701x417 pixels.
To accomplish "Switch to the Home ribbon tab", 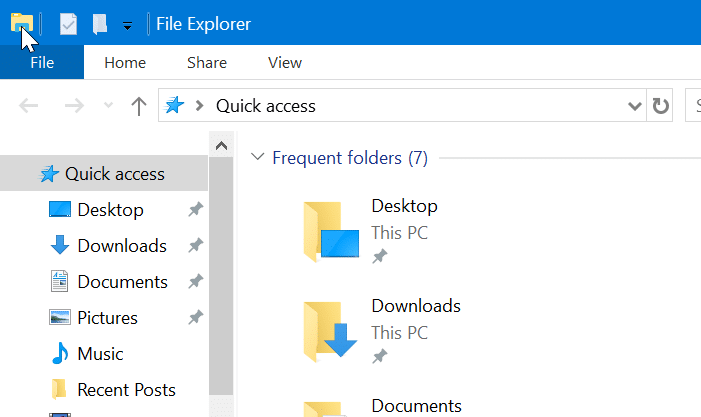I will pyautogui.click(x=125, y=63).
